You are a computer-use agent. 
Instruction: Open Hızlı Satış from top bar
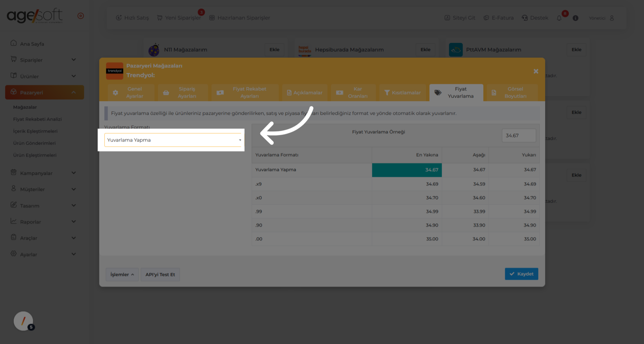coord(132,18)
